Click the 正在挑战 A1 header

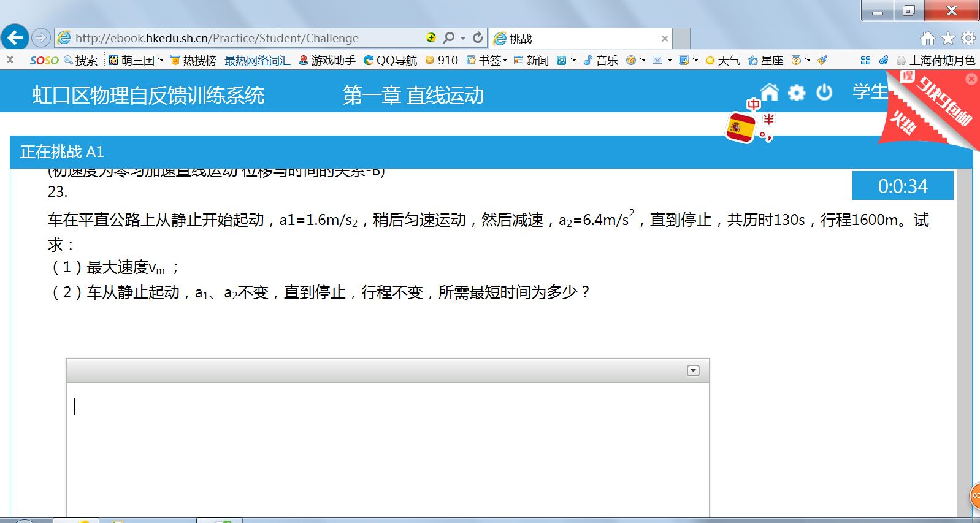click(x=62, y=151)
